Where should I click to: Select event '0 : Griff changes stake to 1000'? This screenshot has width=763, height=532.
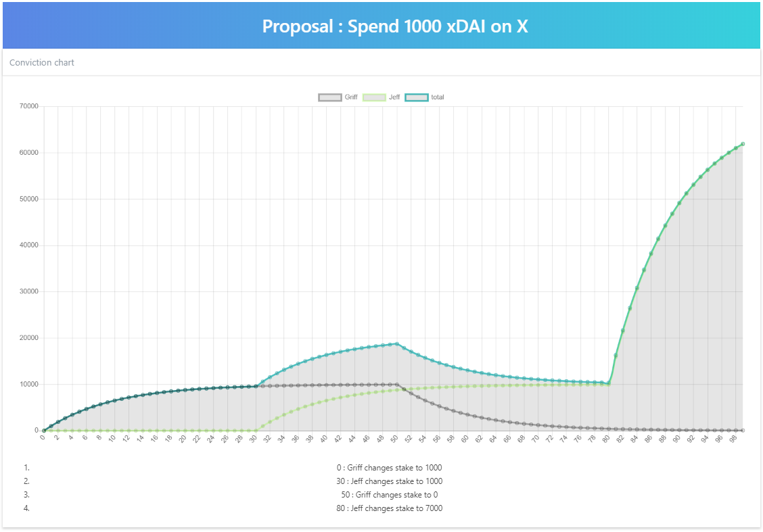pos(389,468)
